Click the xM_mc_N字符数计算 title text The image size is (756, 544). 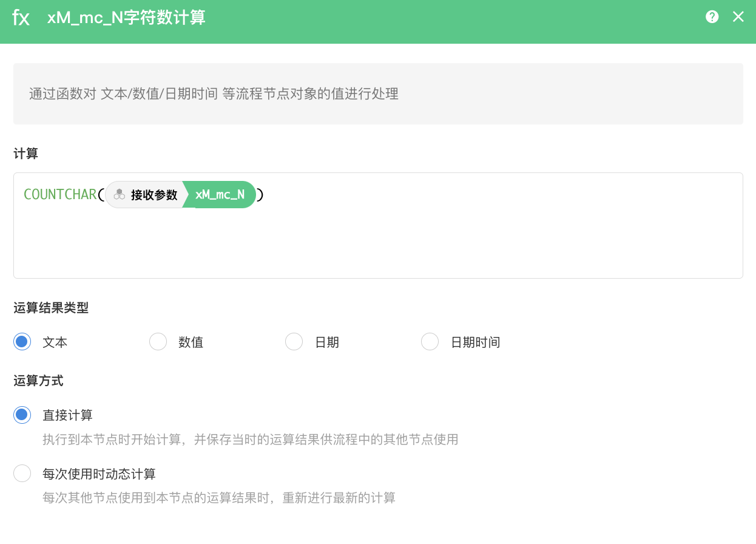pyautogui.click(x=126, y=18)
